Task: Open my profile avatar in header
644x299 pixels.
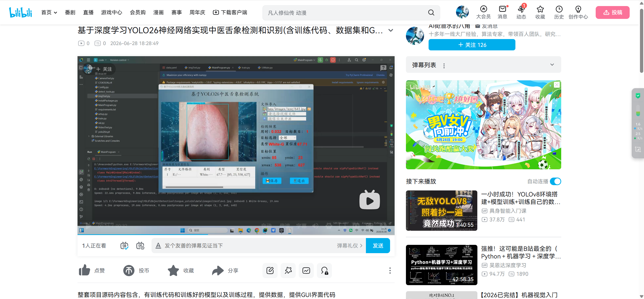Action: point(462,12)
